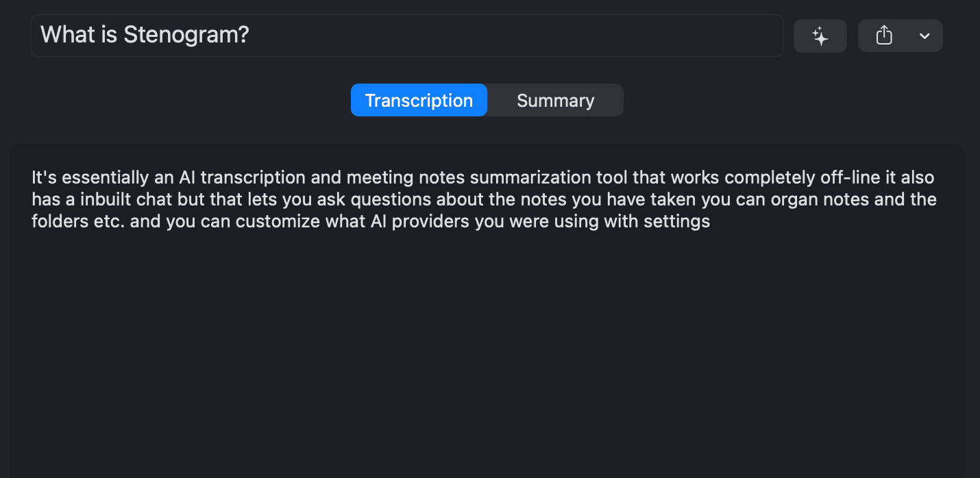Click the share button group
Screen dimensions: 980x478
coord(900,35)
